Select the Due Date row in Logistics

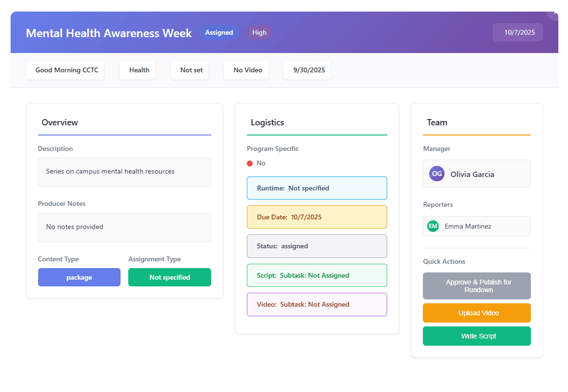(317, 217)
